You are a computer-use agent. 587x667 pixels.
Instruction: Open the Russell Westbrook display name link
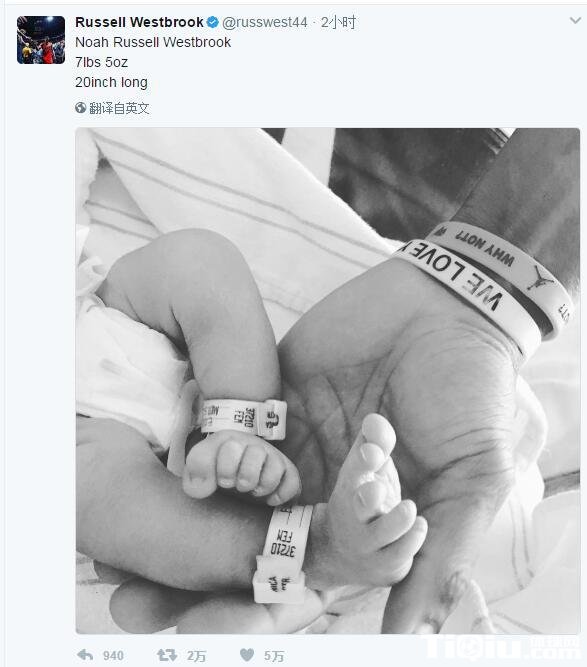(x=139, y=22)
